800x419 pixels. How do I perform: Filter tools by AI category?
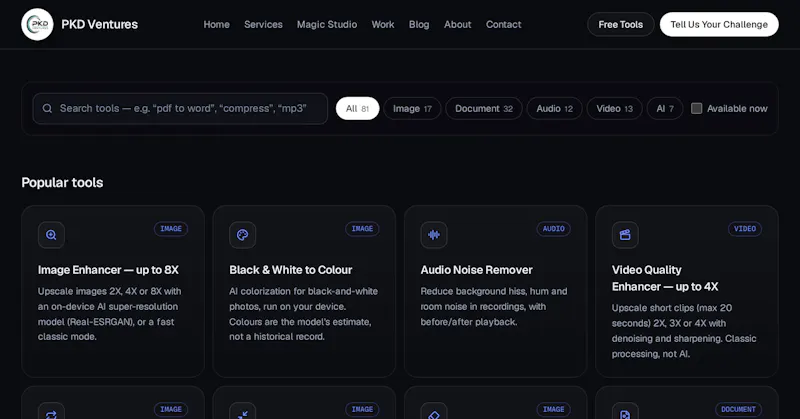(665, 108)
